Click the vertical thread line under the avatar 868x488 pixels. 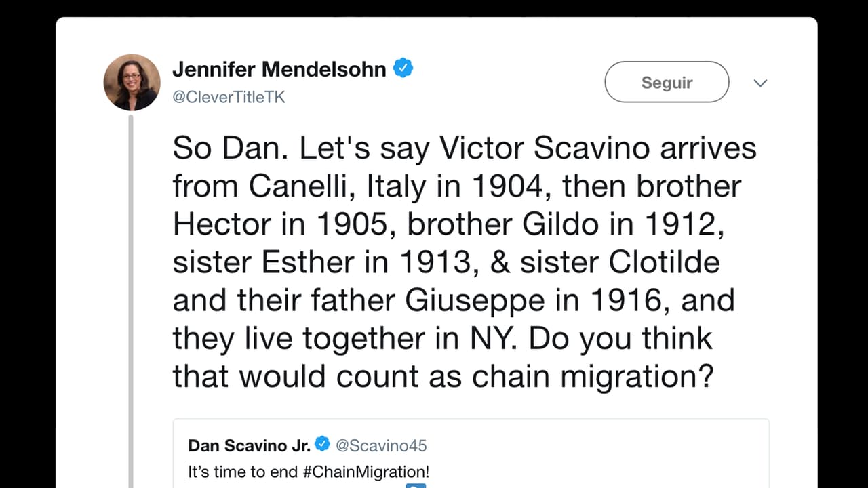[x=131, y=271]
